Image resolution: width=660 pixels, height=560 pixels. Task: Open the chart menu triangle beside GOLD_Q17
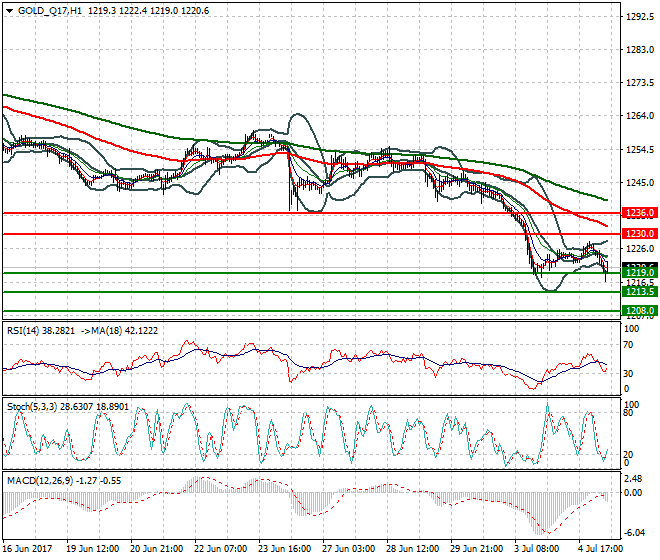tap(9, 11)
